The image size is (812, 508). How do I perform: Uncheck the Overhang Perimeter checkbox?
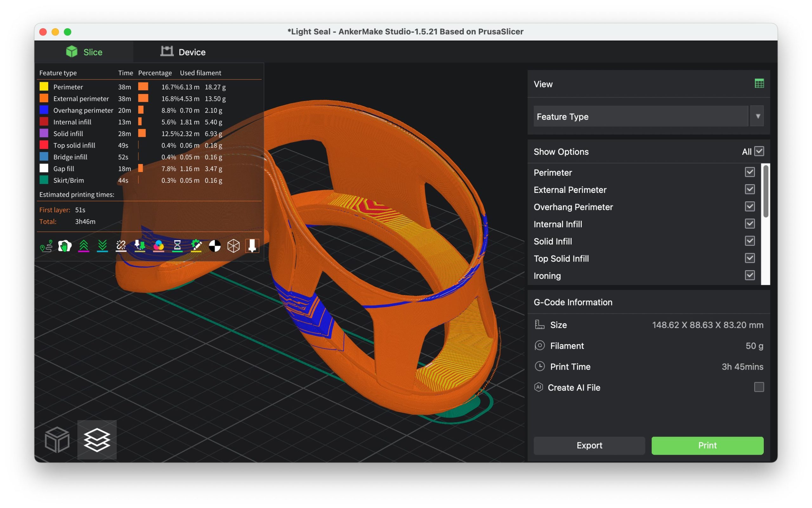(x=750, y=207)
